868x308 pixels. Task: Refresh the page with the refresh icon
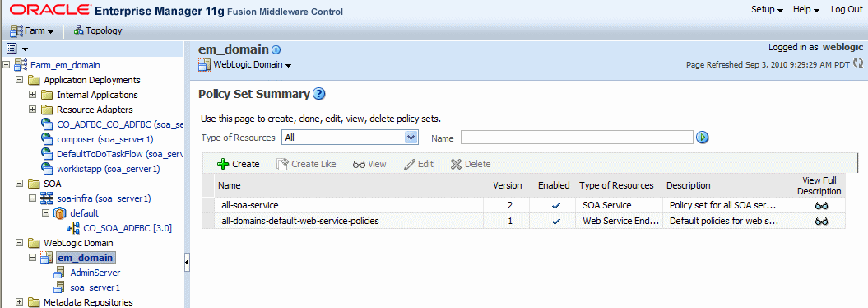(x=858, y=63)
